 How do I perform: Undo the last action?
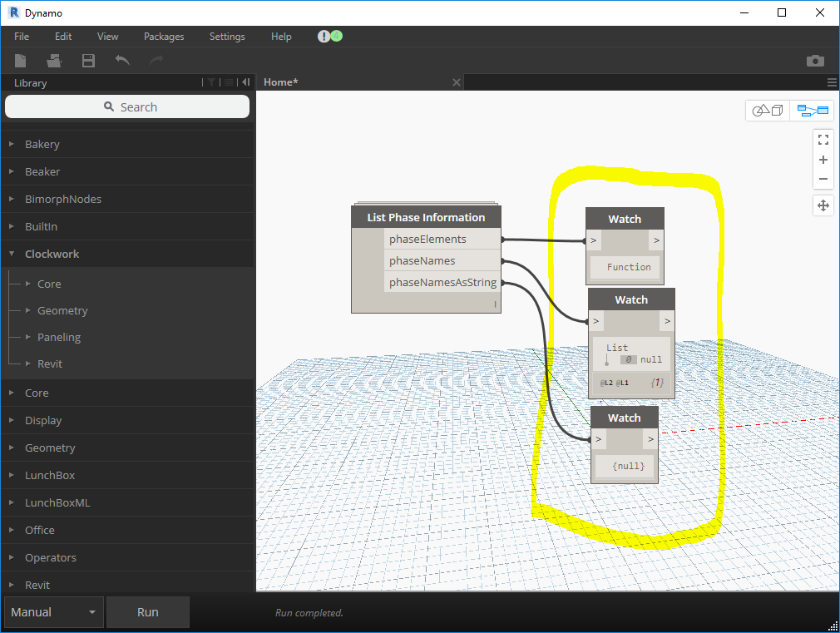(123, 61)
